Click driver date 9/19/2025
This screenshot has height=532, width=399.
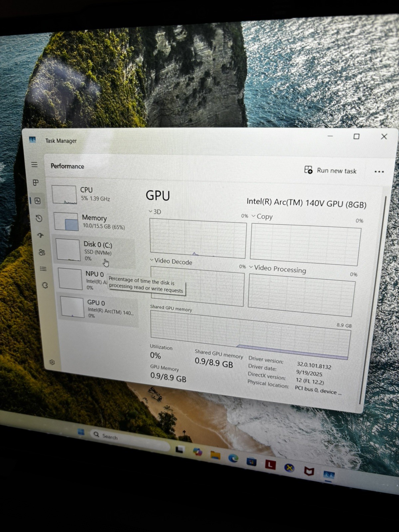pos(309,373)
